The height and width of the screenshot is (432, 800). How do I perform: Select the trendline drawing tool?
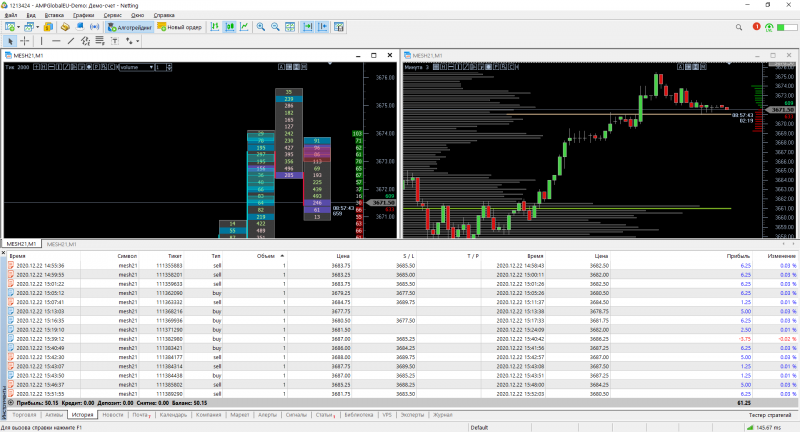(x=71, y=41)
